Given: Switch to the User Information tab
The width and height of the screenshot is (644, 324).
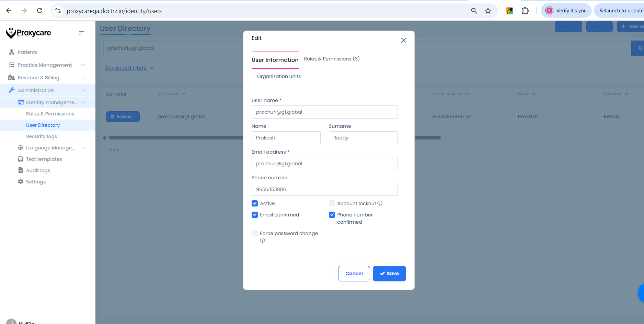Looking at the screenshot, I should [275, 60].
